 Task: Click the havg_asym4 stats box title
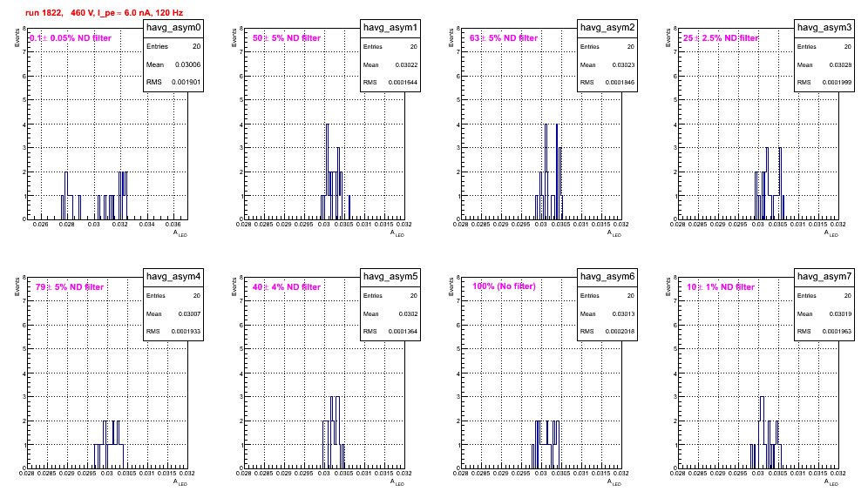(173, 277)
